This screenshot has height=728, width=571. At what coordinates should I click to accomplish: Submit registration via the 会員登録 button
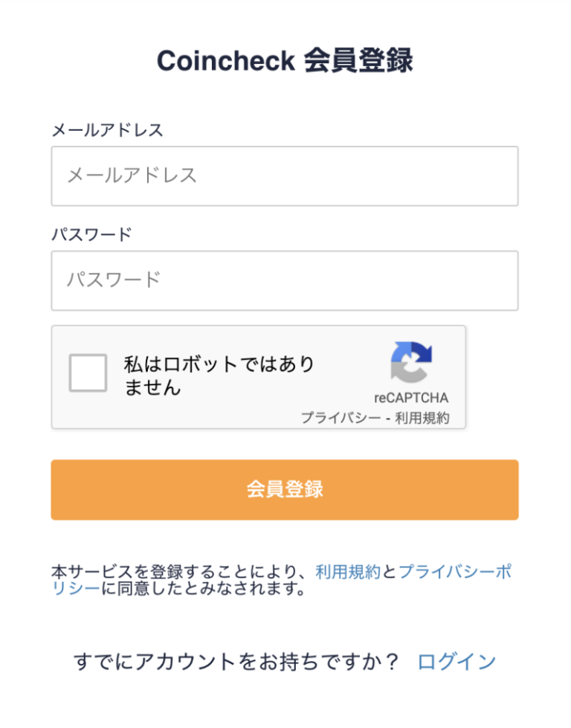click(284, 489)
